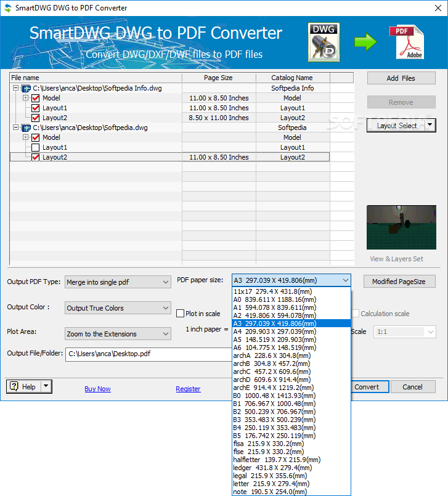This screenshot has height=496, width=448.
Task: Check Layout1 under Softpedia.dwg
Action: tap(36, 147)
